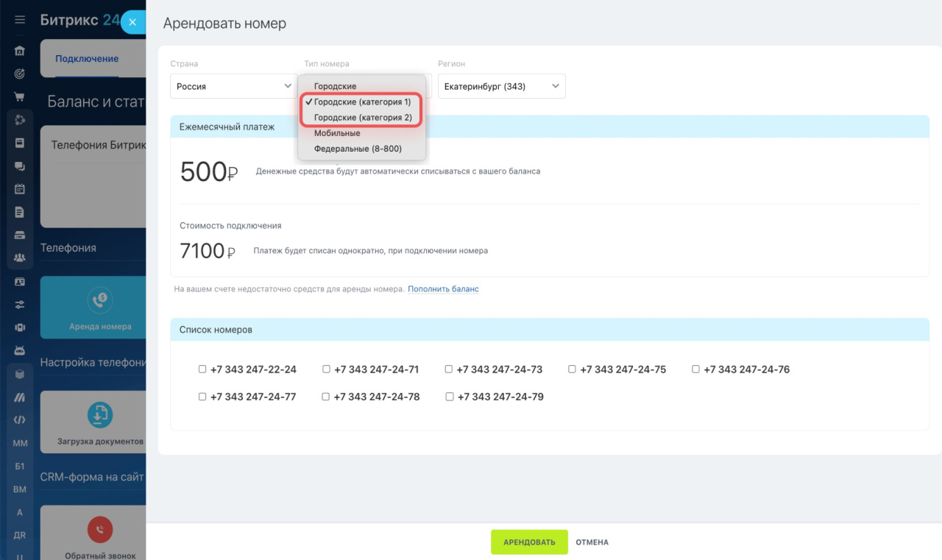
Task: Click the Битрикс 24 logo
Action: (x=79, y=20)
